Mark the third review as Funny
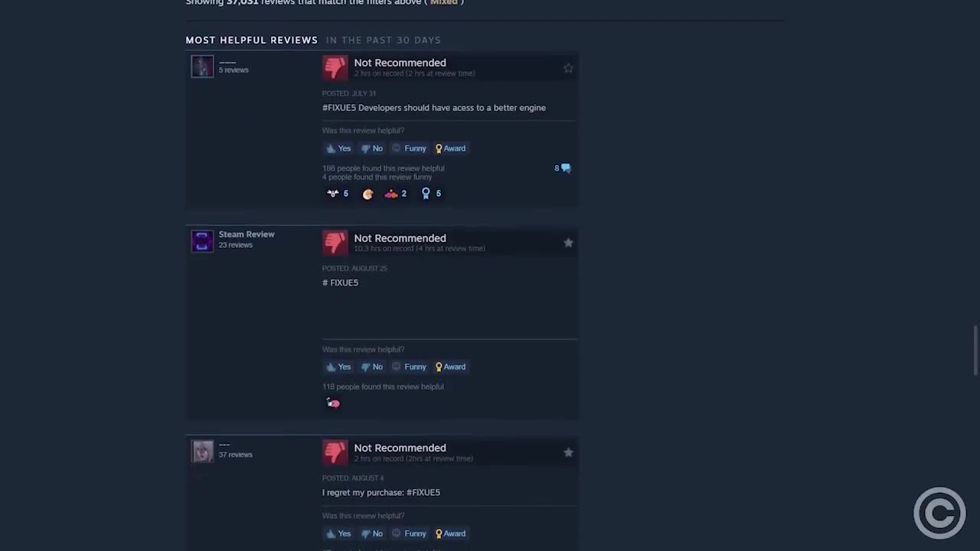 [x=409, y=533]
